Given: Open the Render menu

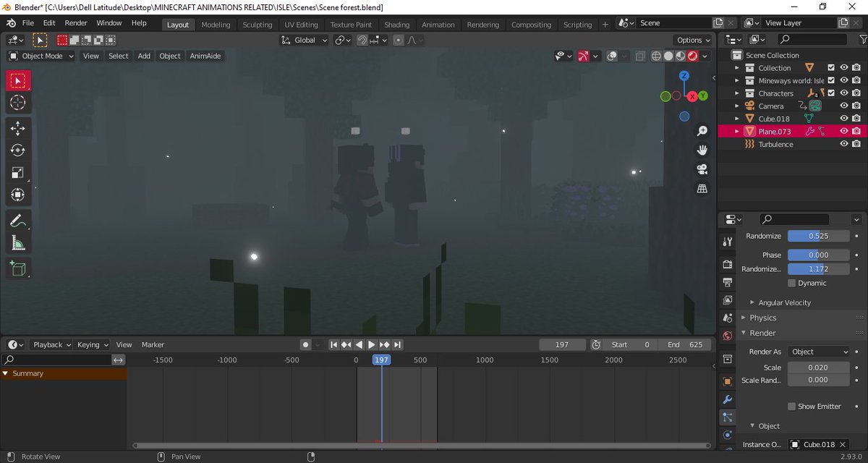Looking at the screenshot, I should pos(76,23).
